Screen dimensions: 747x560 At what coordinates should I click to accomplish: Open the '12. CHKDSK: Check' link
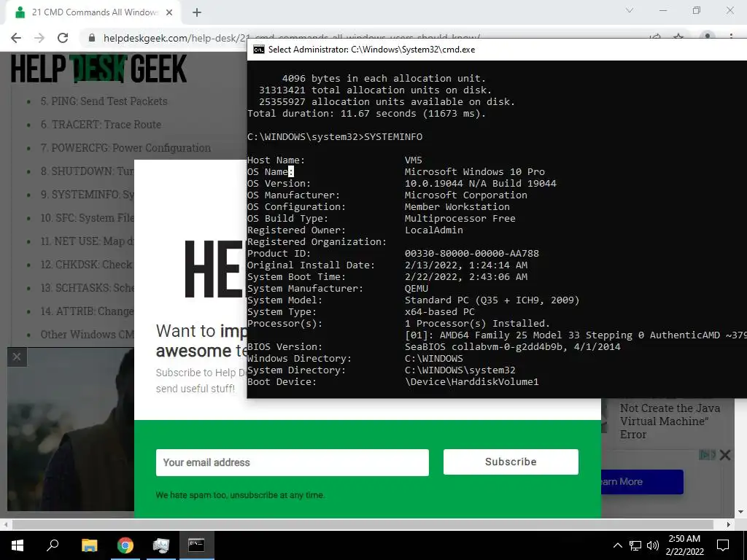[86, 264]
